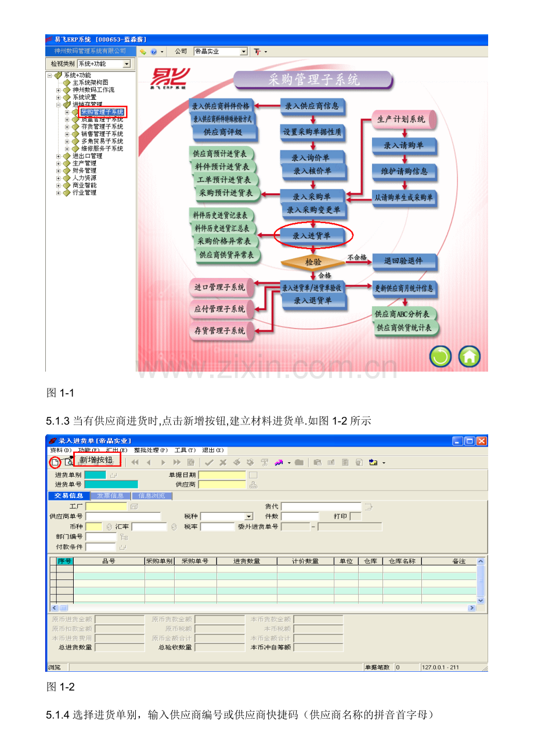This screenshot has height=756, width=534.
Task: Open lookup icon beside 进货单别 field
Action: tap(113, 475)
